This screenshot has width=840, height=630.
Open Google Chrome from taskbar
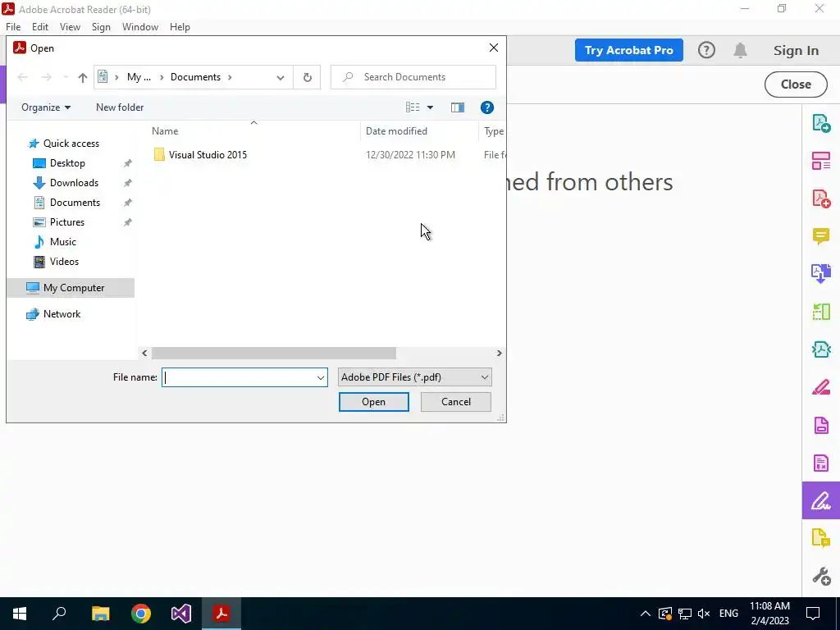click(141, 614)
